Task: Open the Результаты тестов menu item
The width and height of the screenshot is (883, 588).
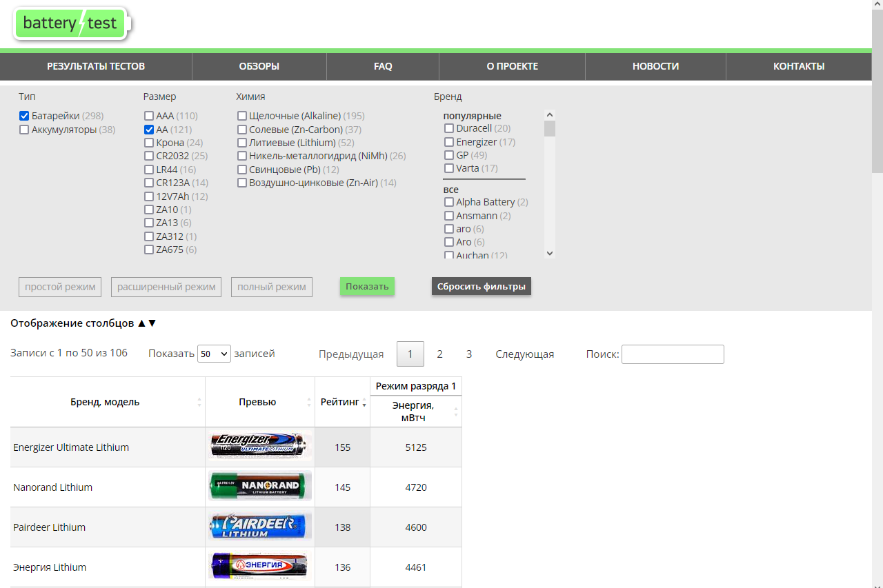Action: click(x=96, y=67)
